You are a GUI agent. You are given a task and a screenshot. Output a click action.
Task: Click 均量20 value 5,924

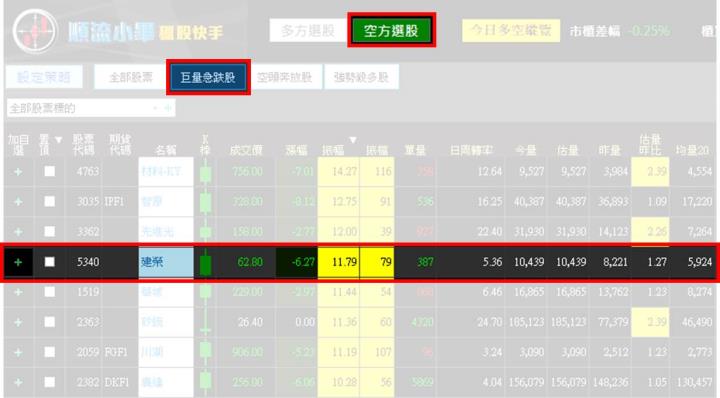[x=700, y=262]
